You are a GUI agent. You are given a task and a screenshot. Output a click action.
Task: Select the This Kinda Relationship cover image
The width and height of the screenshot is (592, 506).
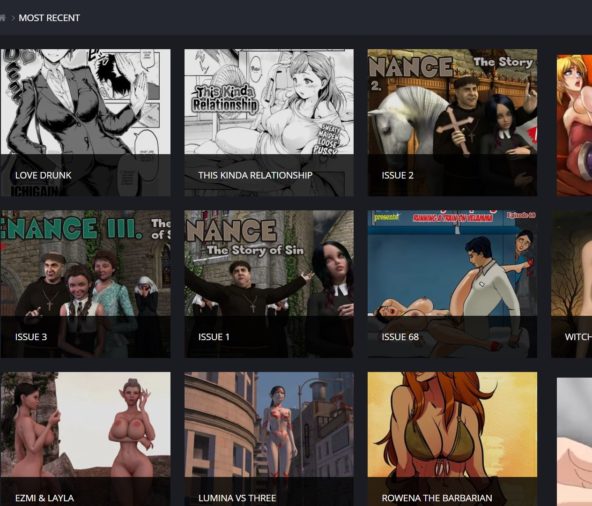(269, 122)
